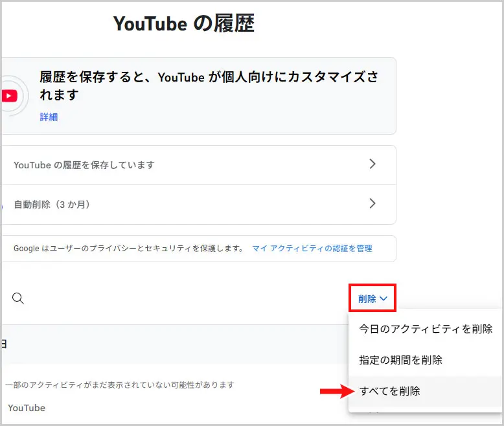Click the search magnifier icon

point(18,298)
